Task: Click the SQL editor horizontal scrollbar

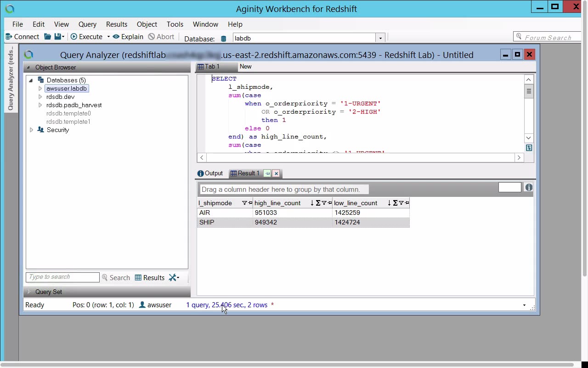Action: [361, 157]
